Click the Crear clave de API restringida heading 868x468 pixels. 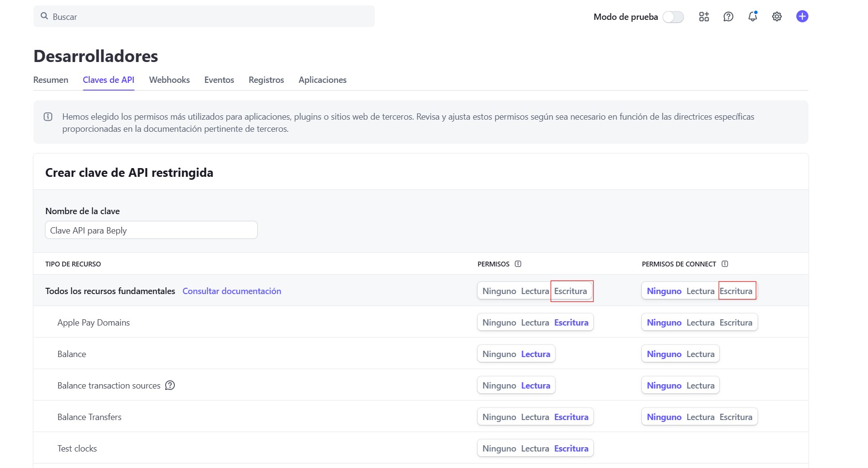point(129,173)
